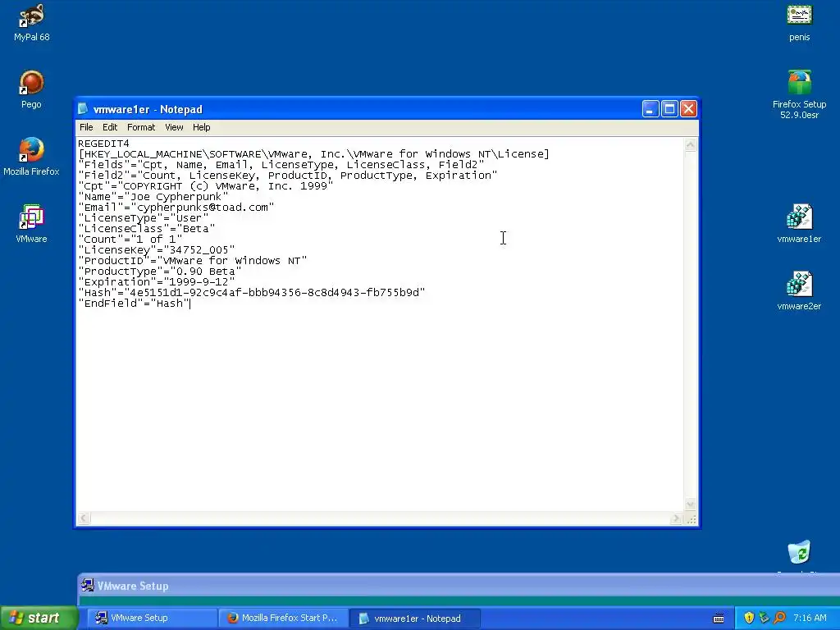This screenshot has height=630, width=840.
Task: Click the VMware Setup window title icon
Action: point(87,585)
